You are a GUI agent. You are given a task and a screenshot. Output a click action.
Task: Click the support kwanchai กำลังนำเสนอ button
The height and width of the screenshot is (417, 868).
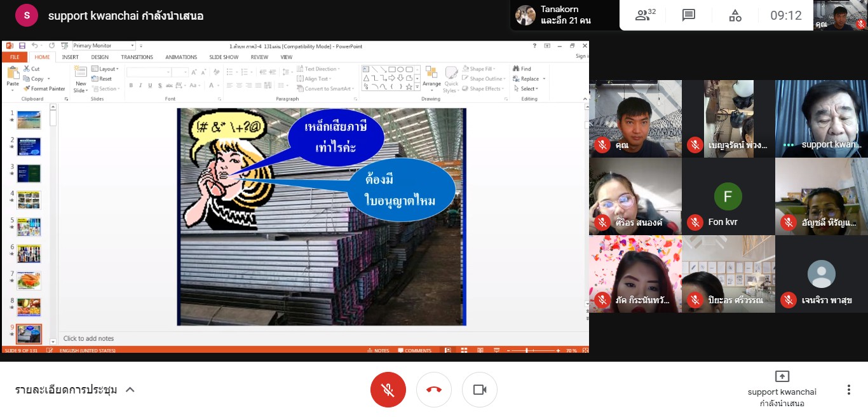coord(782,390)
